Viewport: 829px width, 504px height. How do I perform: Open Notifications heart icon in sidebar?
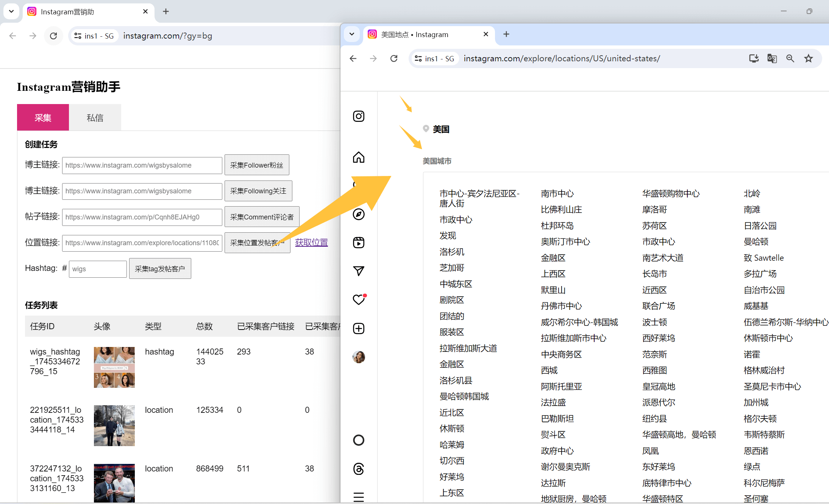pyautogui.click(x=359, y=300)
